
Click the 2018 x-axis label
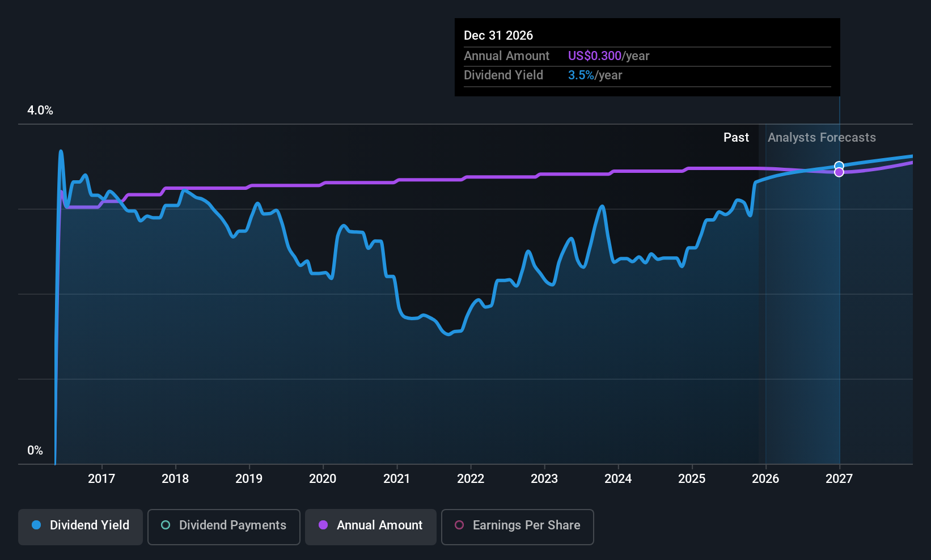pyautogui.click(x=175, y=479)
